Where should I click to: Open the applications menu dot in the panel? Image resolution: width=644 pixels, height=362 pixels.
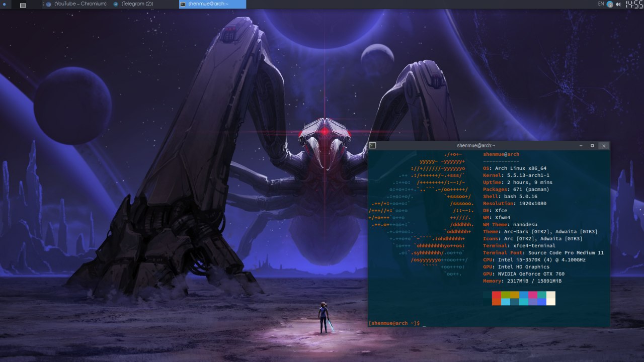point(5,5)
